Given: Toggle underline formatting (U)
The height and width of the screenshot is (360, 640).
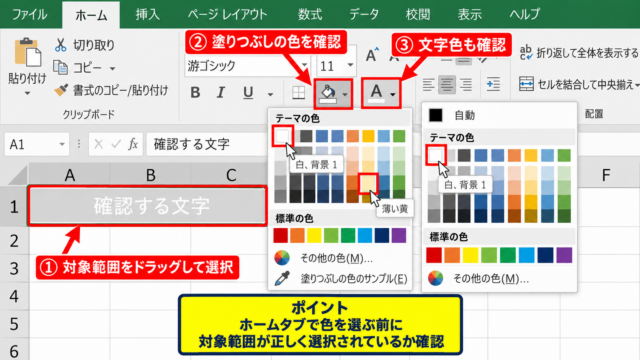Looking at the screenshot, I should [248, 93].
